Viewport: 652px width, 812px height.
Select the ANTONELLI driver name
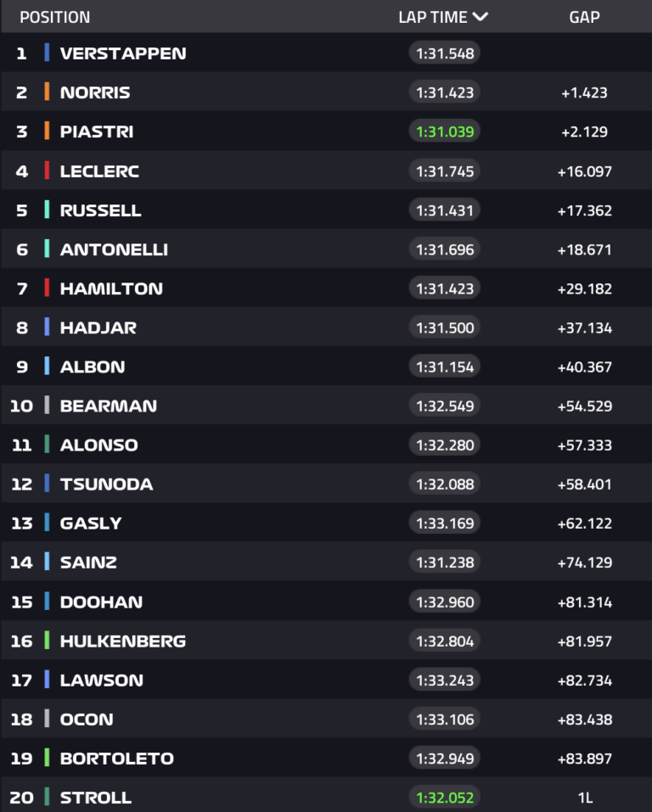(114, 249)
